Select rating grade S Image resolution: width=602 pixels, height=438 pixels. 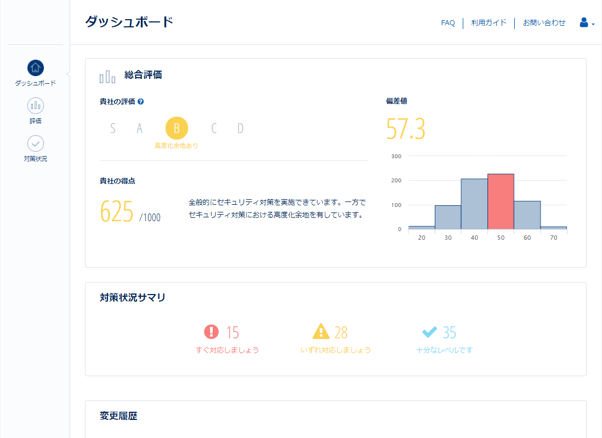113,128
